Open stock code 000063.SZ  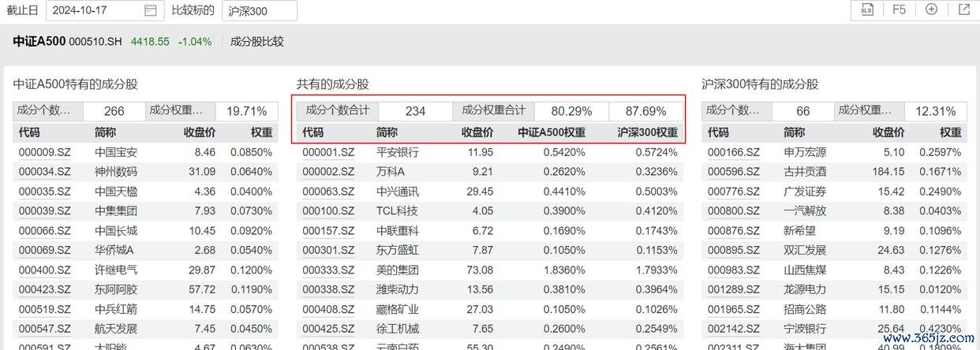click(x=328, y=192)
